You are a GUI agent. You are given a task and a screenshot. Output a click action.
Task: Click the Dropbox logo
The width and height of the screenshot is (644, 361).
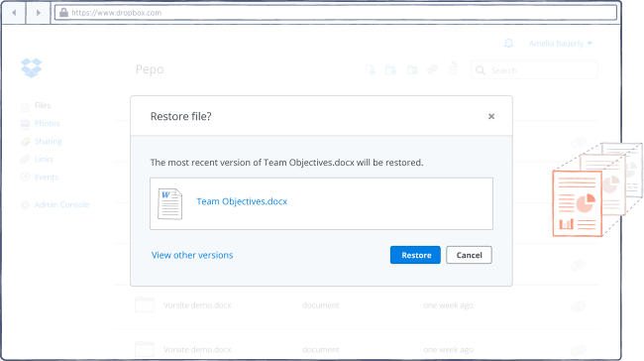tap(32, 67)
